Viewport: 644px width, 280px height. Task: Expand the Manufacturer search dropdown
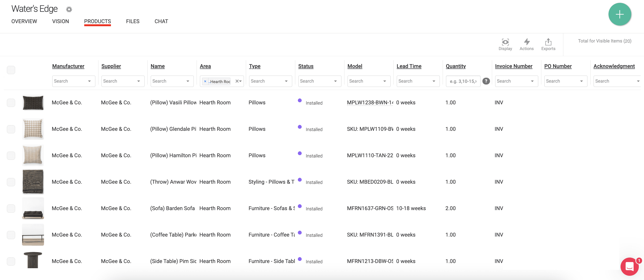(x=89, y=81)
